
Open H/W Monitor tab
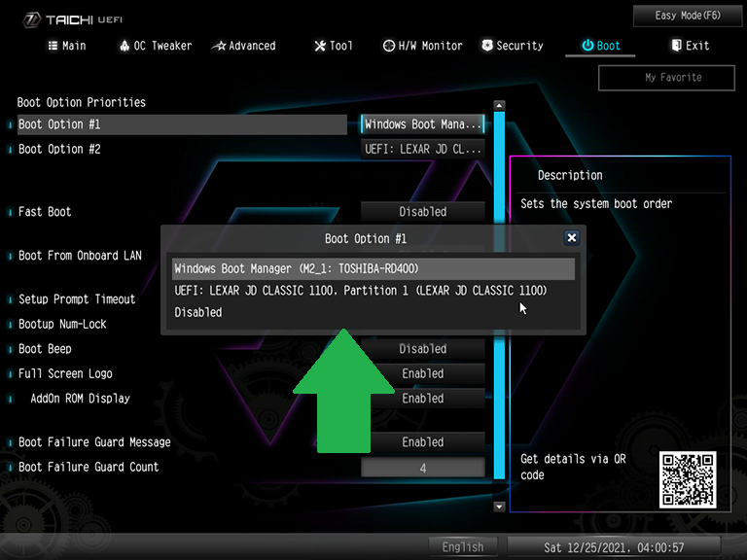pyautogui.click(x=422, y=46)
